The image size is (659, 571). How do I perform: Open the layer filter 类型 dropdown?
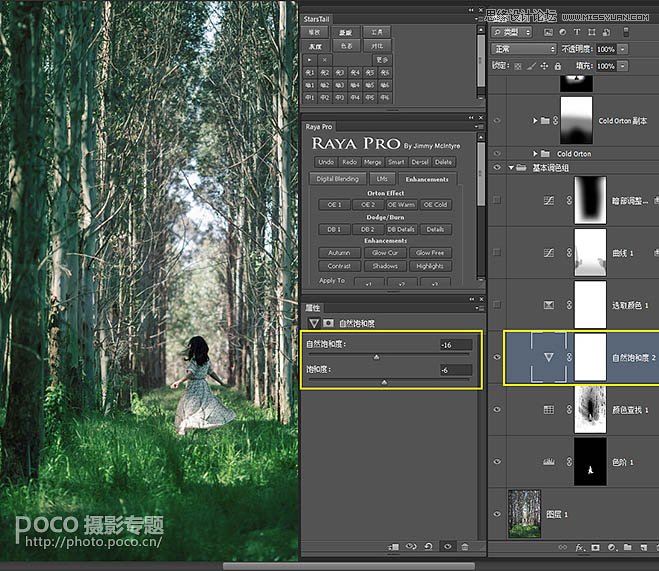click(x=511, y=32)
